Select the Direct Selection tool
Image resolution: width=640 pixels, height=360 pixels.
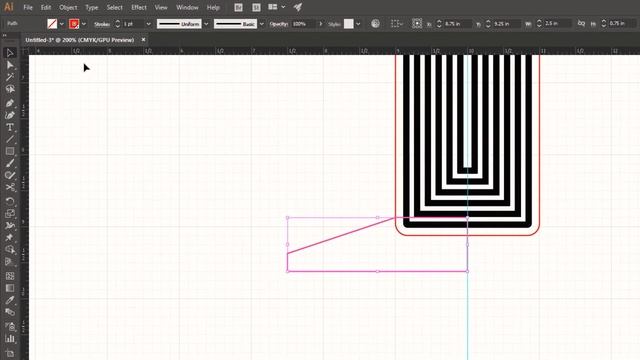tap(10, 65)
